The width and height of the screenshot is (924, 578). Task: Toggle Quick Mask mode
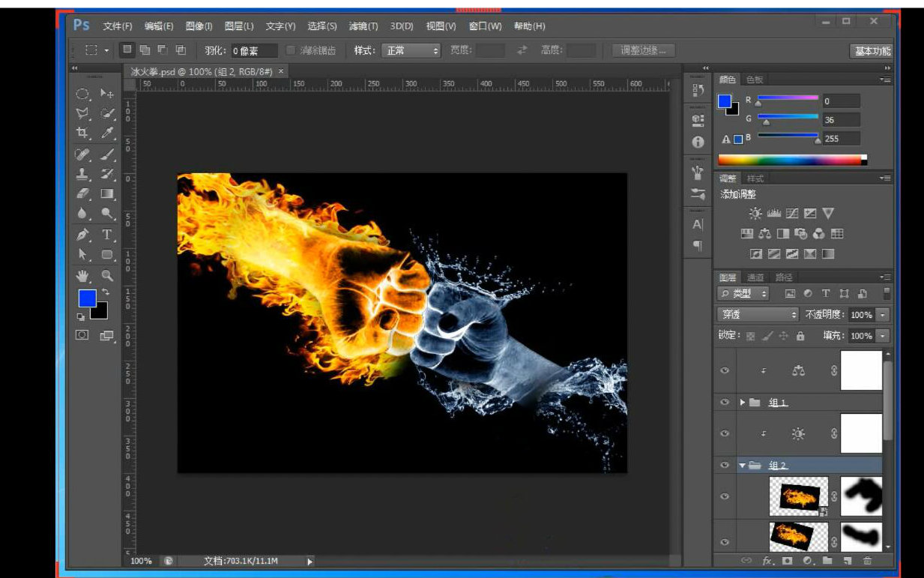tap(82, 335)
